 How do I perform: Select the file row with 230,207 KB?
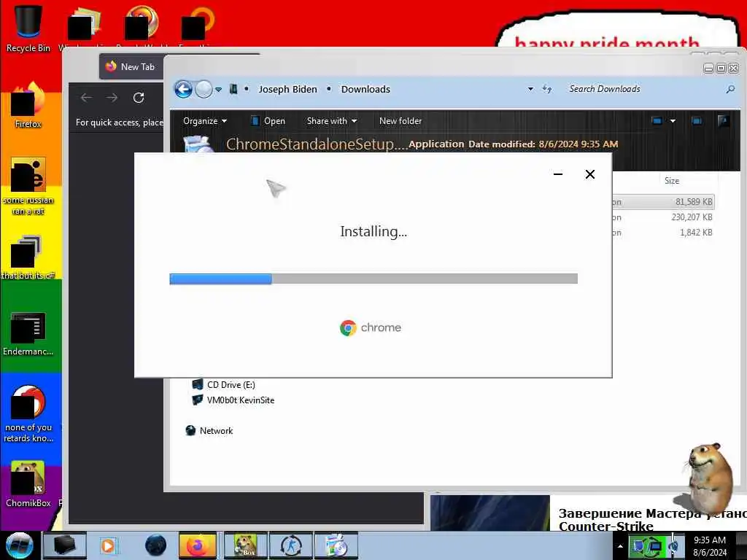pos(663,217)
